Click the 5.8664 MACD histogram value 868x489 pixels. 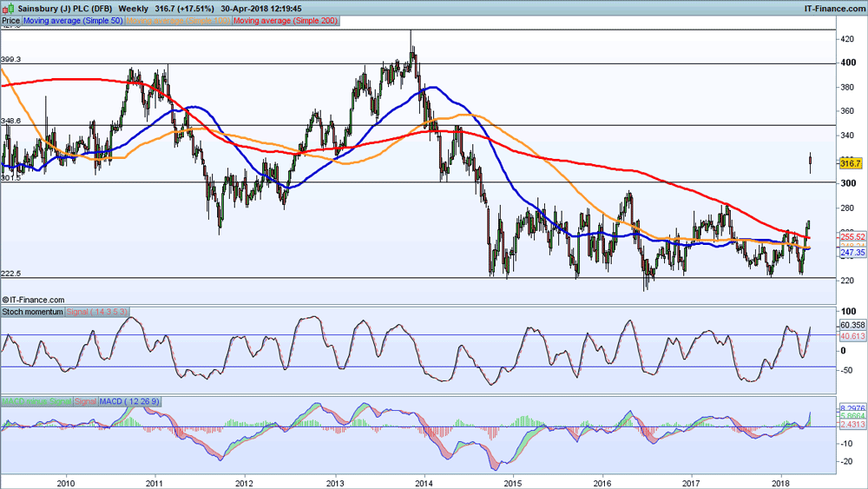pyautogui.click(x=852, y=415)
